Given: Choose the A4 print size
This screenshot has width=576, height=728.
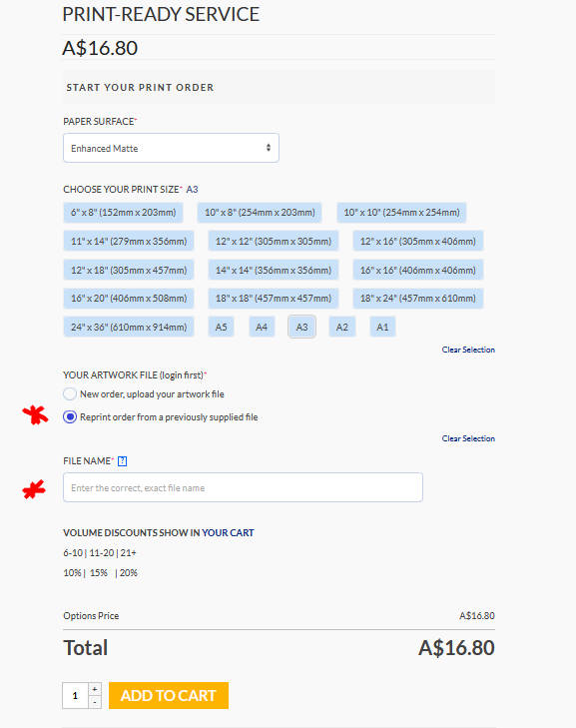Looking at the screenshot, I should coord(262,327).
